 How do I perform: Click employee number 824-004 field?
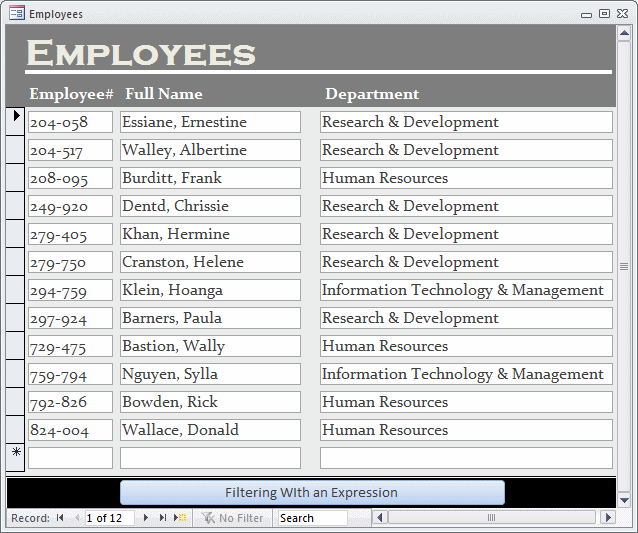point(70,430)
